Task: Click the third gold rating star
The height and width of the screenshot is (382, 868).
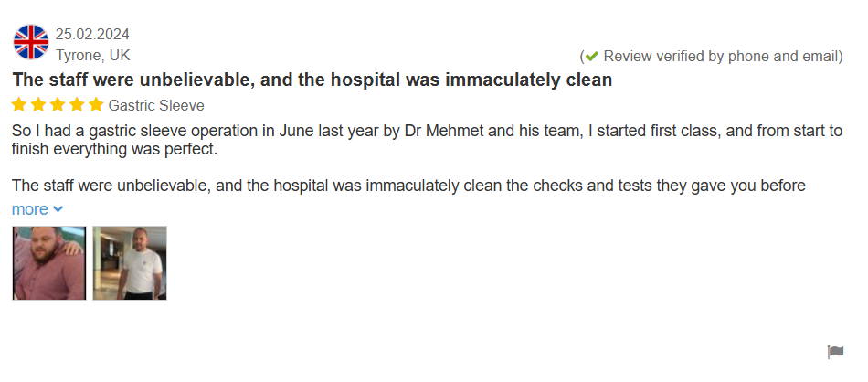Action: click(x=58, y=105)
